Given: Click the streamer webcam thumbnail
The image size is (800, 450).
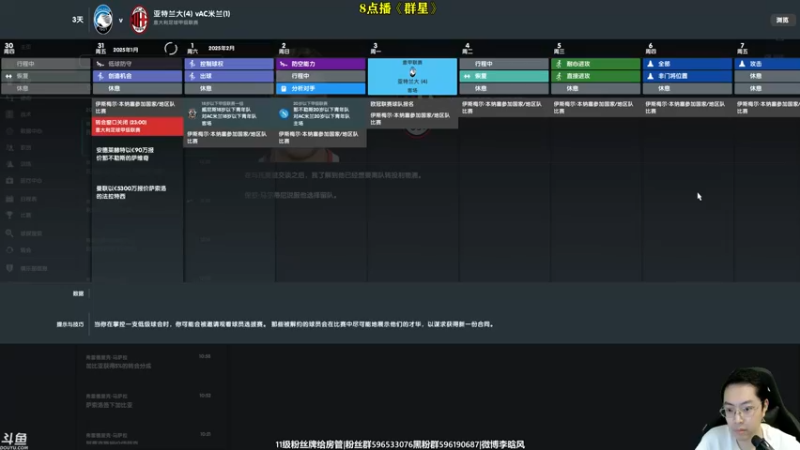Looking at the screenshot, I should (x=745, y=409).
